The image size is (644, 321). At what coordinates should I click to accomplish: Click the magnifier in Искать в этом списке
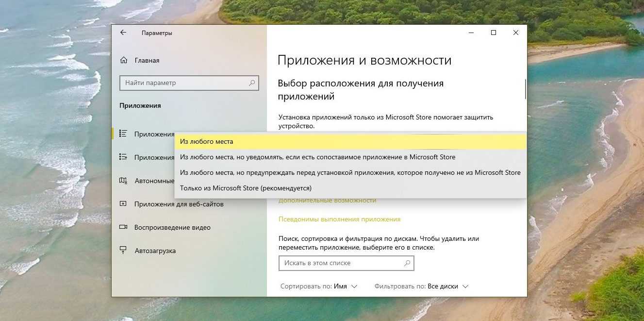pos(407,263)
